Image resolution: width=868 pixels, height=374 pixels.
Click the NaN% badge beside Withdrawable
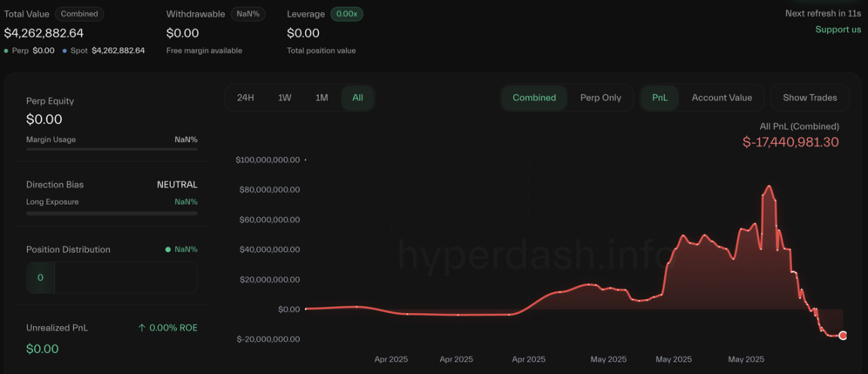[x=247, y=14]
